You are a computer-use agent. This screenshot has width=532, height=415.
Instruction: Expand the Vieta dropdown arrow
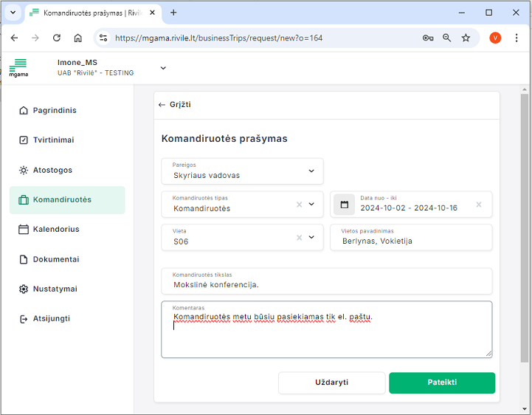(311, 237)
